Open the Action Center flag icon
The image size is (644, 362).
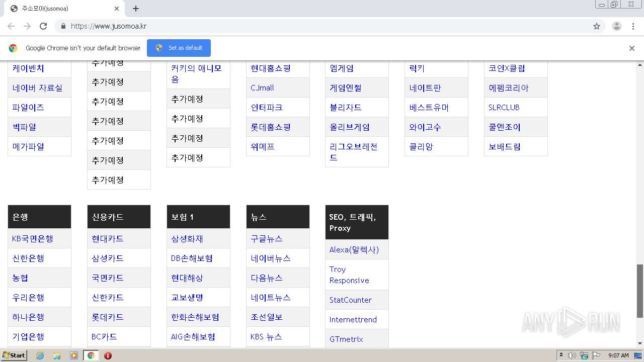pos(596,355)
